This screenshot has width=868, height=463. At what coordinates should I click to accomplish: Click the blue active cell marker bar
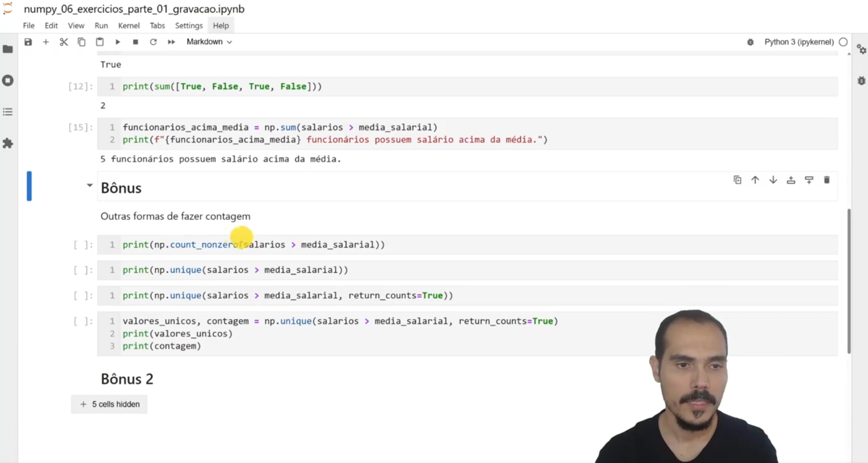tap(29, 186)
